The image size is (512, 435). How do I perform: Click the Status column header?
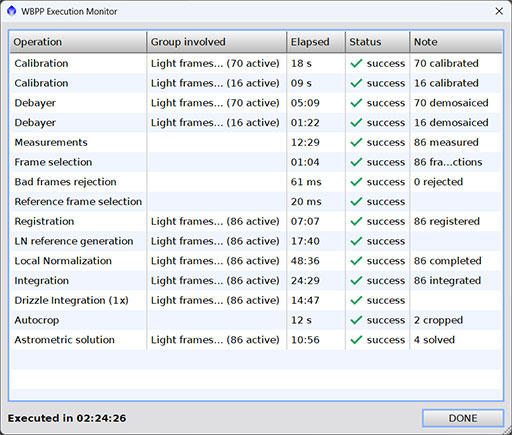377,42
